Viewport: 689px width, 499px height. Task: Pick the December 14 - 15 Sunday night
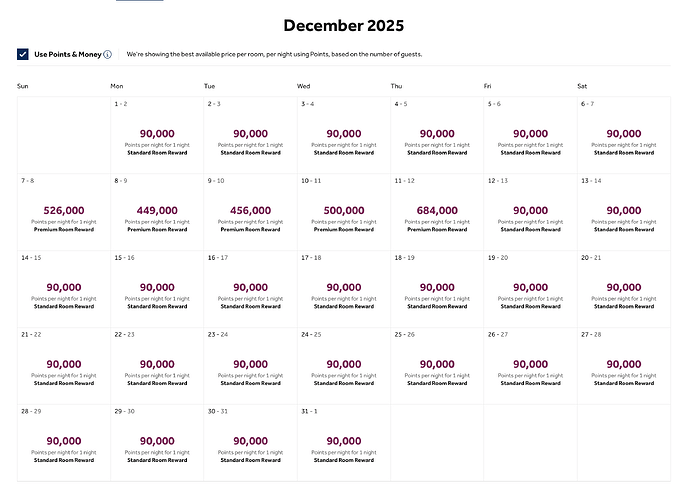point(63,289)
